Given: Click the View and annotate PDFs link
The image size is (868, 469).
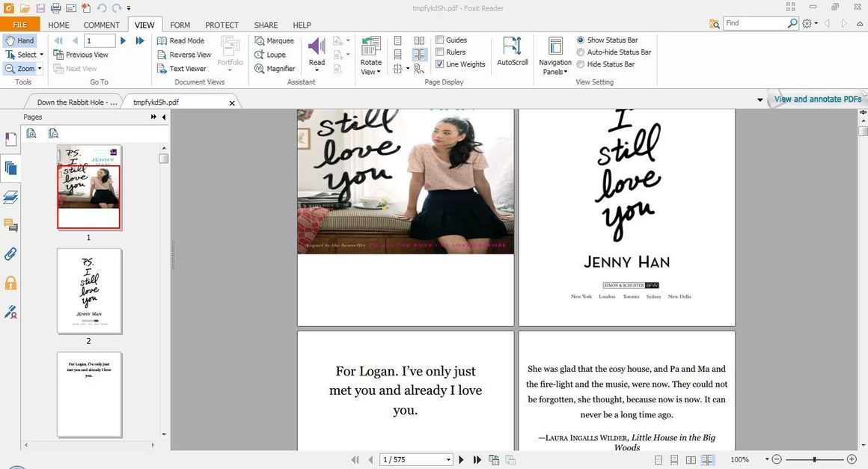Looking at the screenshot, I should [x=819, y=98].
